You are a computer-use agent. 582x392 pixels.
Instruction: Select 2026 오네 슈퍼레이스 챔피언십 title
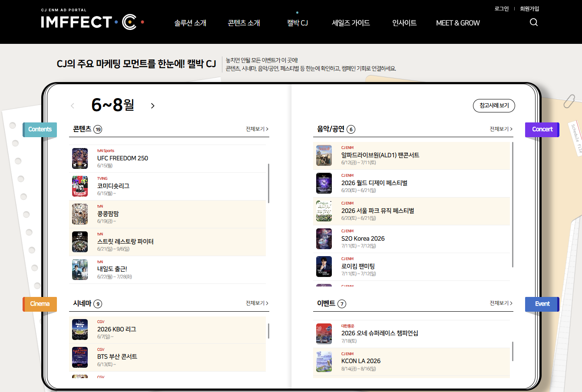(x=380, y=333)
